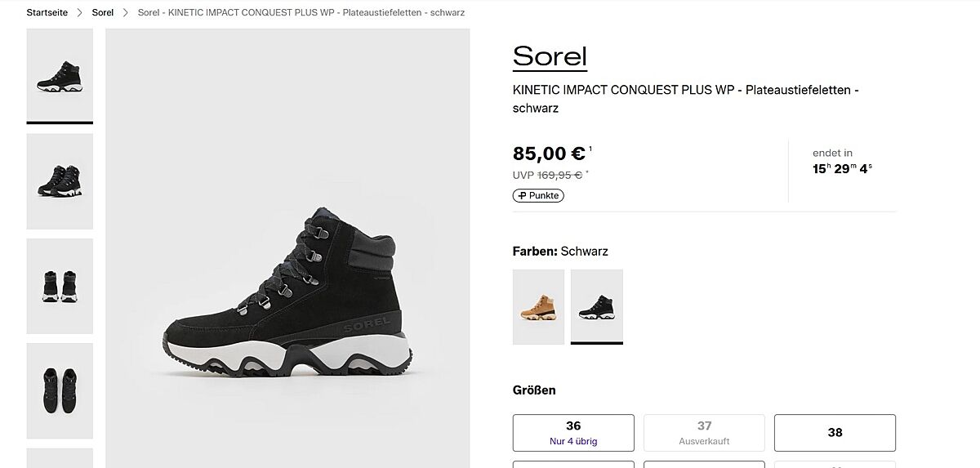Open the Sorel breadcrumb link
The height and width of the screenshot is (468, 980).
point(103,13)
